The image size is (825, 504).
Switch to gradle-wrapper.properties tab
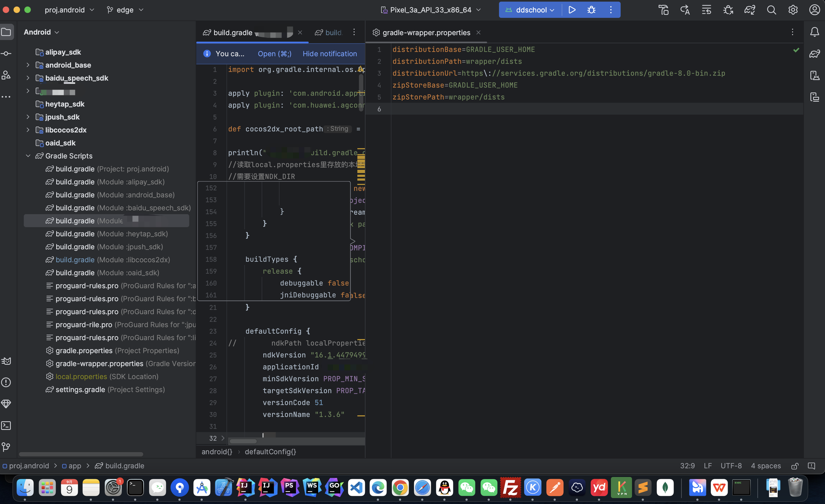(426, 32)
